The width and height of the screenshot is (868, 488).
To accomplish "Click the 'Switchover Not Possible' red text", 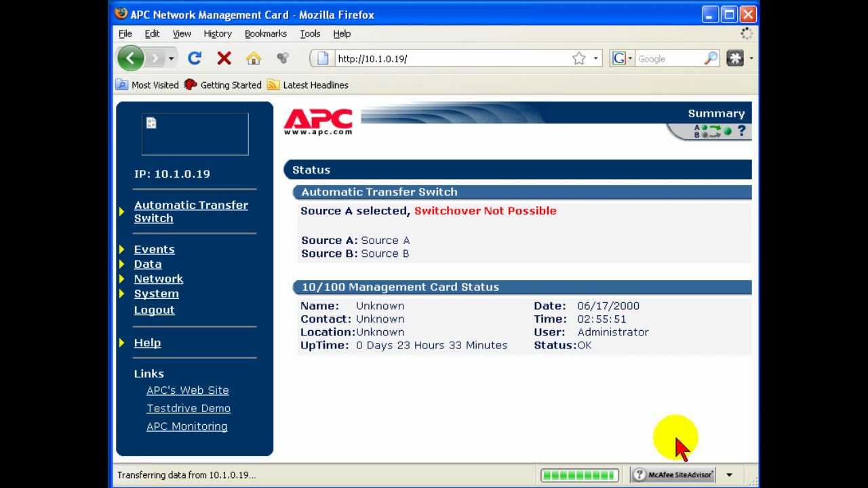I will click(485, 211).
